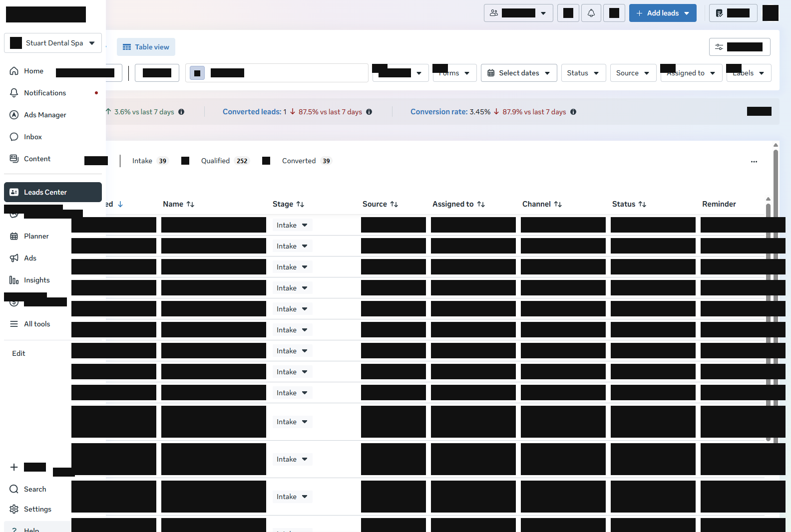The height and width of the screenshot is (532, 791).
Task: Open the Select dates dropdown
Action: coord(519,73)
